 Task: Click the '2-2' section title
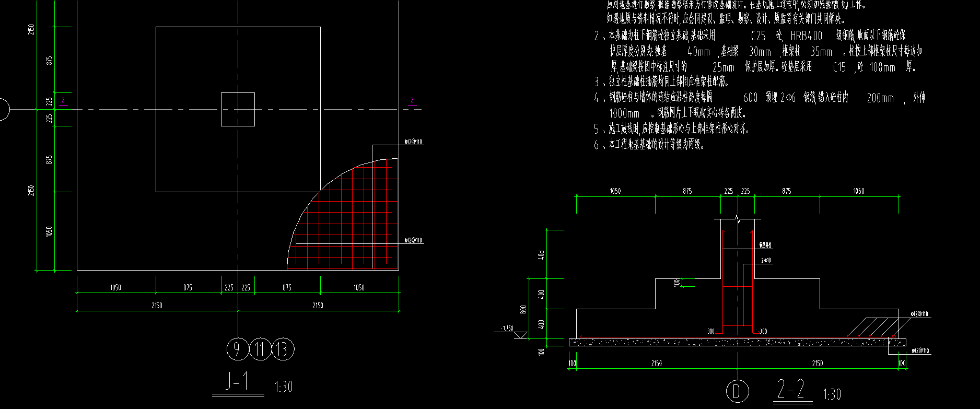(x=791, y=390)
